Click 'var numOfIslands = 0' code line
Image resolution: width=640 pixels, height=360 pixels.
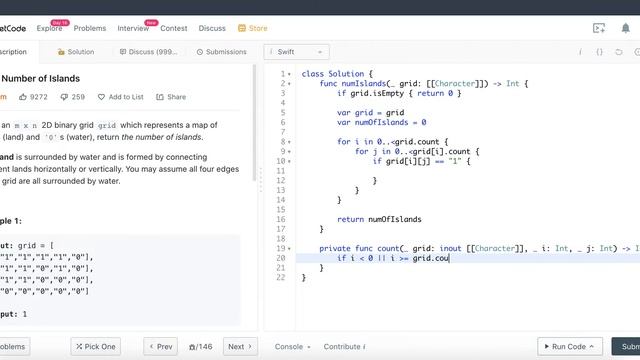coord(382,122)
